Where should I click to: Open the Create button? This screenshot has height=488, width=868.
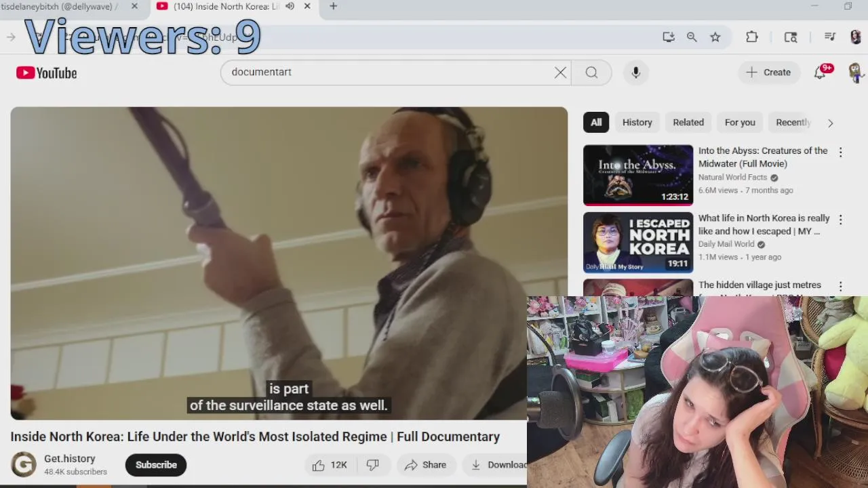point(768,73)
